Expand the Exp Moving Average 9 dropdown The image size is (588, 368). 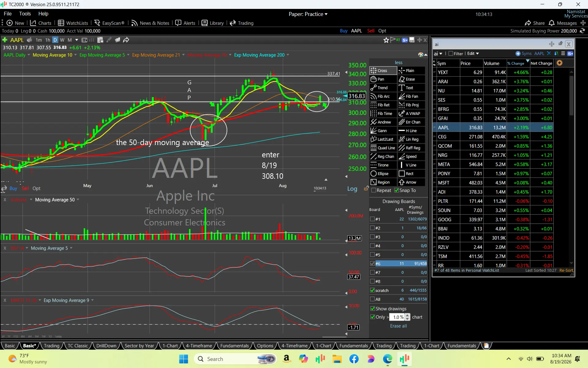(92, 300)
